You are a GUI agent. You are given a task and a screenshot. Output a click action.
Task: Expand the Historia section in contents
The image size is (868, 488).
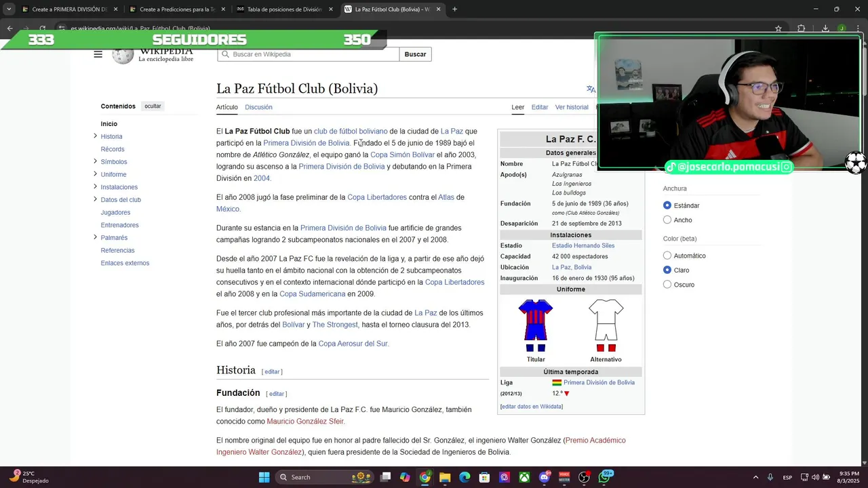(x=95, y=136)
